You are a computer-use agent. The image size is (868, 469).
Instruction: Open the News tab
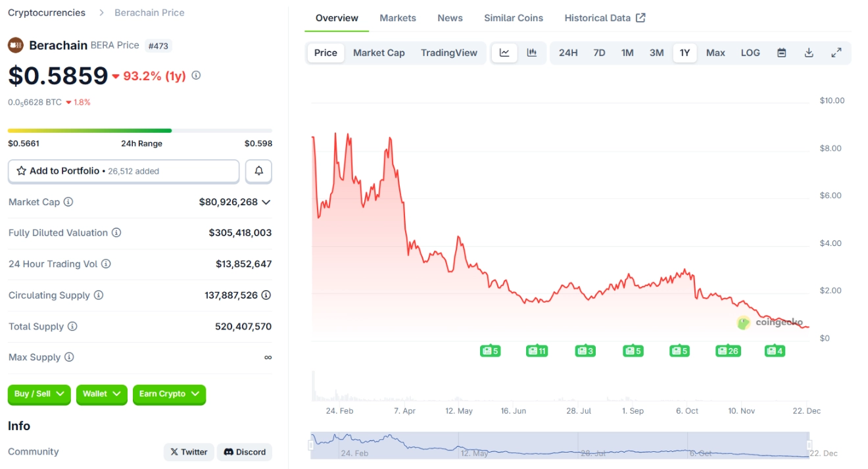[450, 18]
